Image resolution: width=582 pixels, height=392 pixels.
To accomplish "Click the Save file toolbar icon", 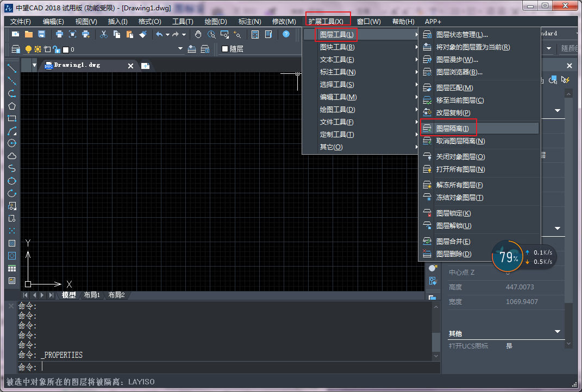I will [x=41, y=34].
